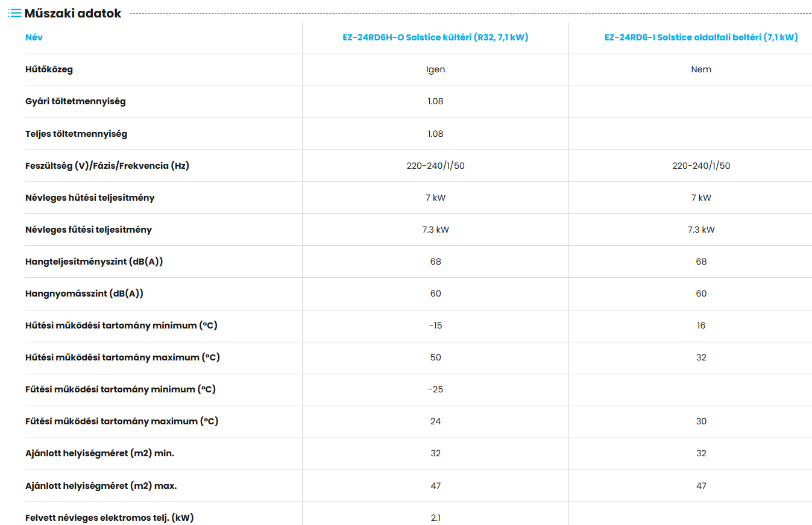The image size is (812, 525).
Task: Select the 24 heating maximum value
Action: coord(435,421)
